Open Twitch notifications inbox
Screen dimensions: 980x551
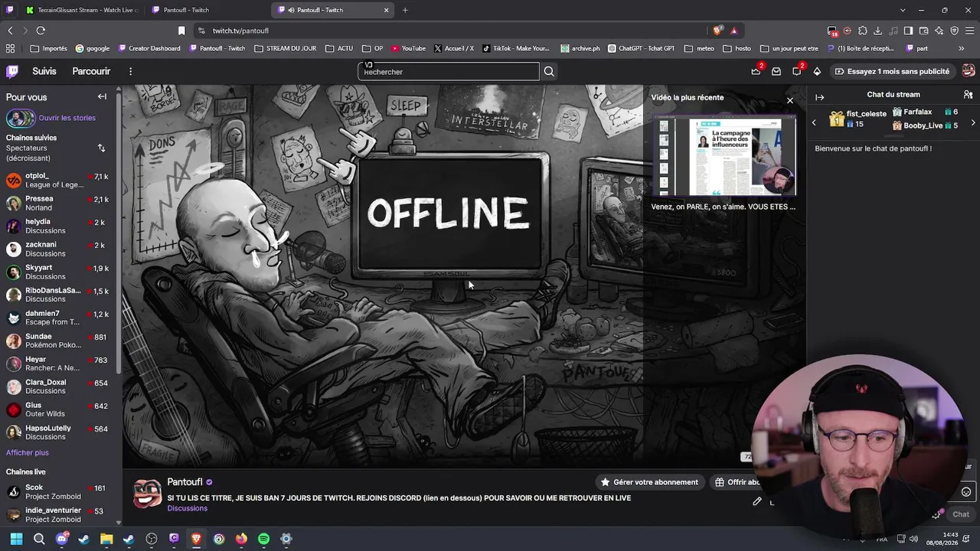pos(776,71)
